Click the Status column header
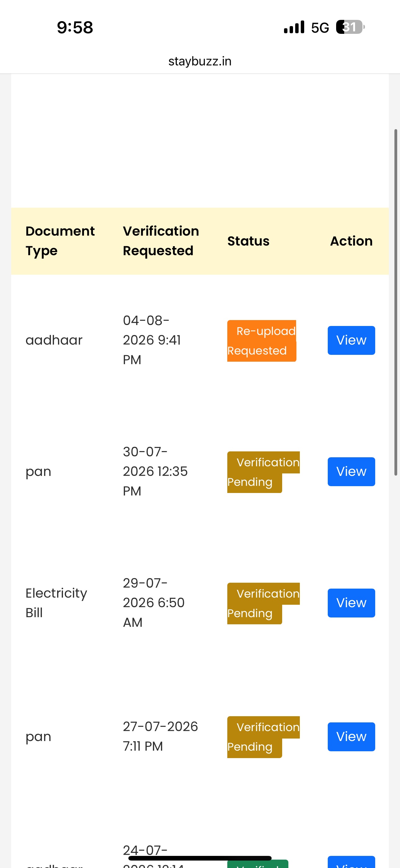Screen dimensions: 400x868 click(x=248, y=241)
